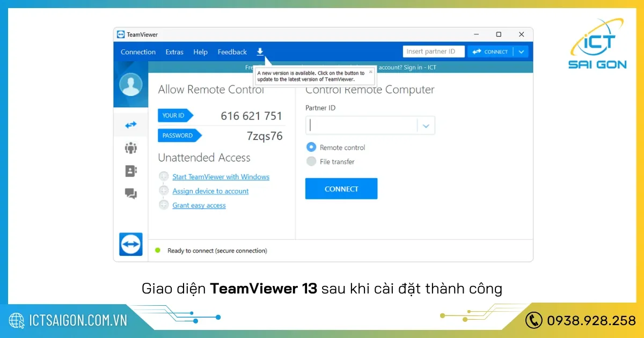Viewport: 644px width, 338px height.
Task: Click the update download arrow in the toolbar
Action: point(260,52)
